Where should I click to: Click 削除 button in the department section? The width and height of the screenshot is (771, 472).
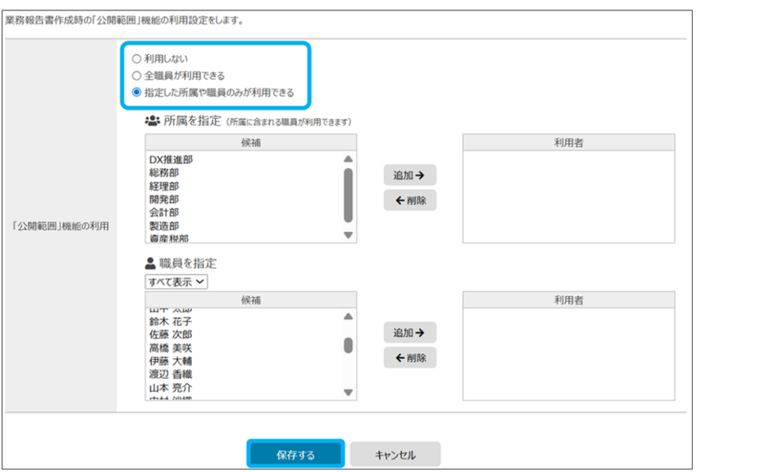(x=410, y=200)
